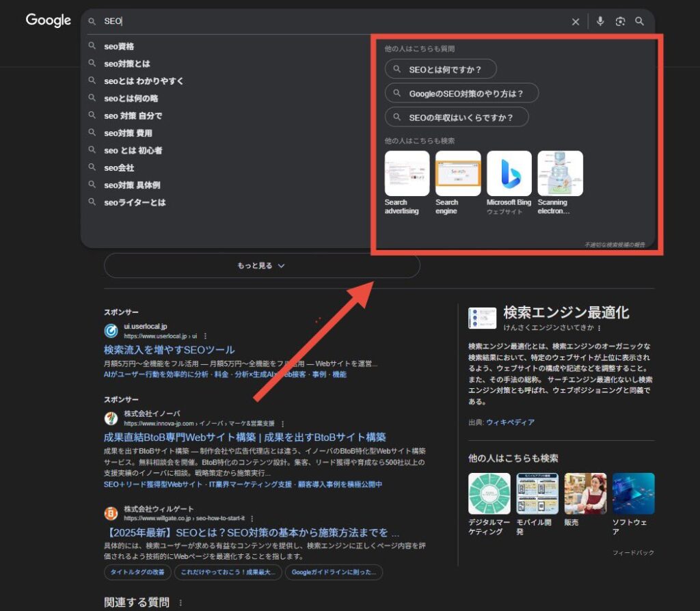Image resolution: width=700 pixels, height=611 pixels.
Task: Choose the seo会社 suggestion
Action: (x=119, y=167)
